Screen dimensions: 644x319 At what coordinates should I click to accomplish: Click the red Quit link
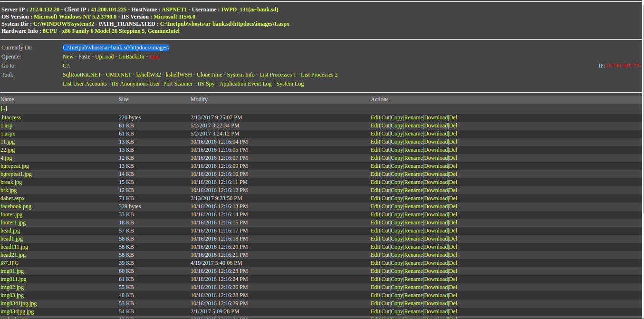click(x=155, y=57)
